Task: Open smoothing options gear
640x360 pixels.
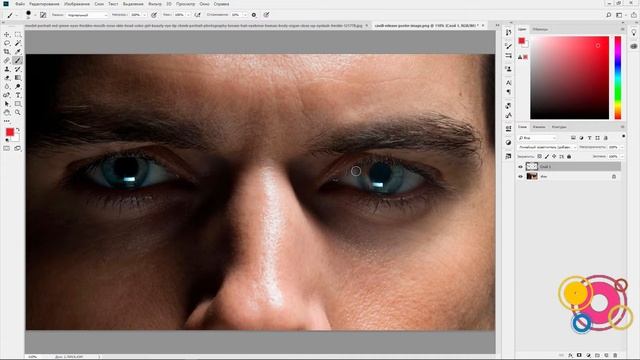Action: click(x=254, y=15)
